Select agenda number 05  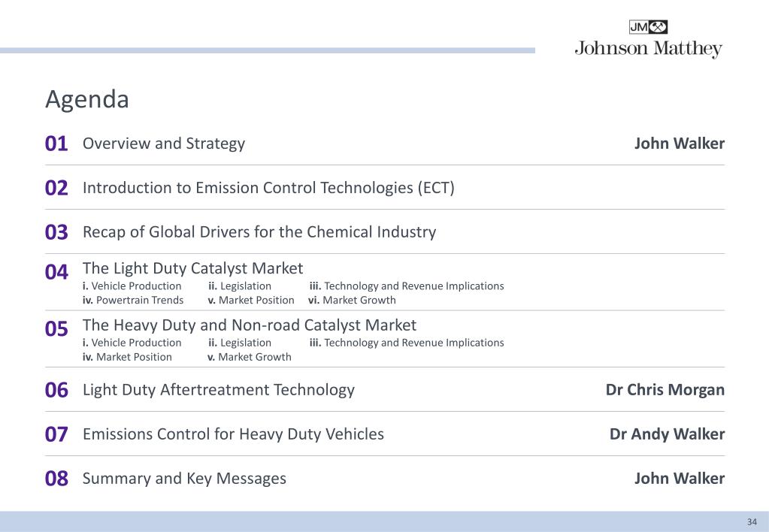56,328
